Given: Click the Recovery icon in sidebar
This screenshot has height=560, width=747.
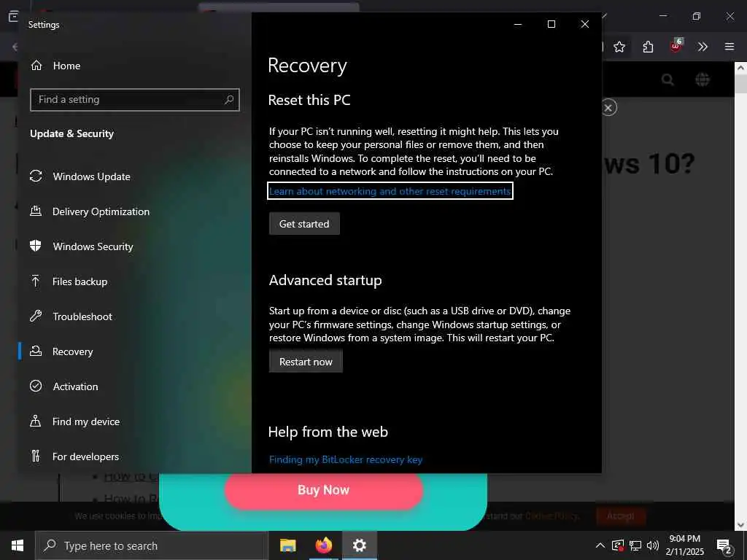Looking at the screenshot, I should [x=36, y=351].
